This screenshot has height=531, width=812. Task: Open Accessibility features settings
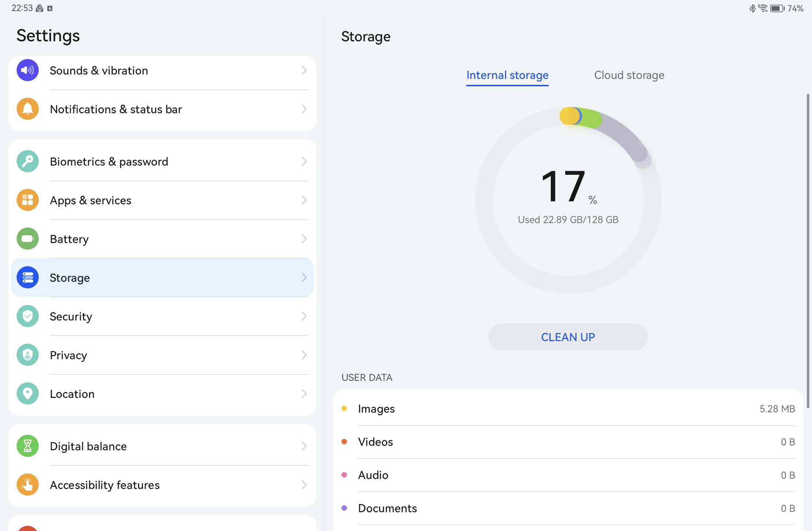[162, 485]
